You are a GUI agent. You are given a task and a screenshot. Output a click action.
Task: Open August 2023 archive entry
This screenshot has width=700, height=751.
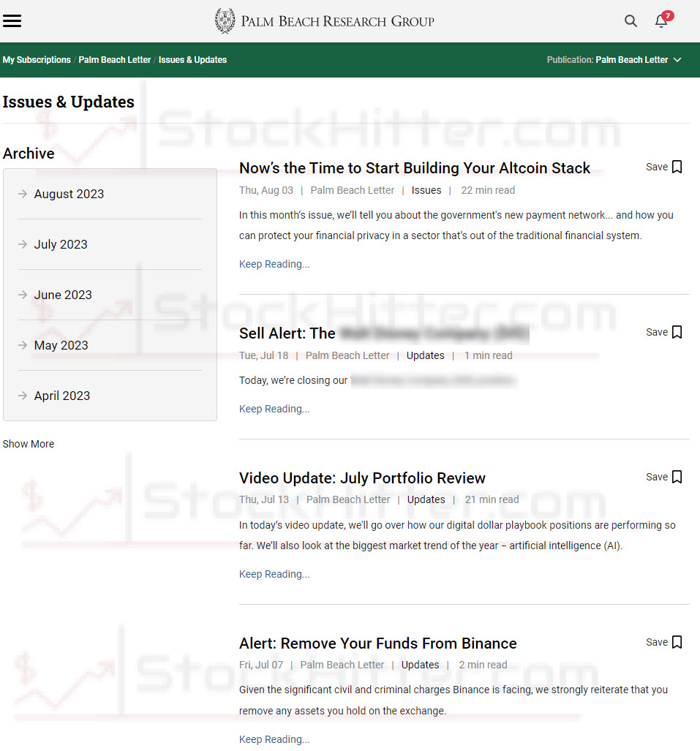69,194
